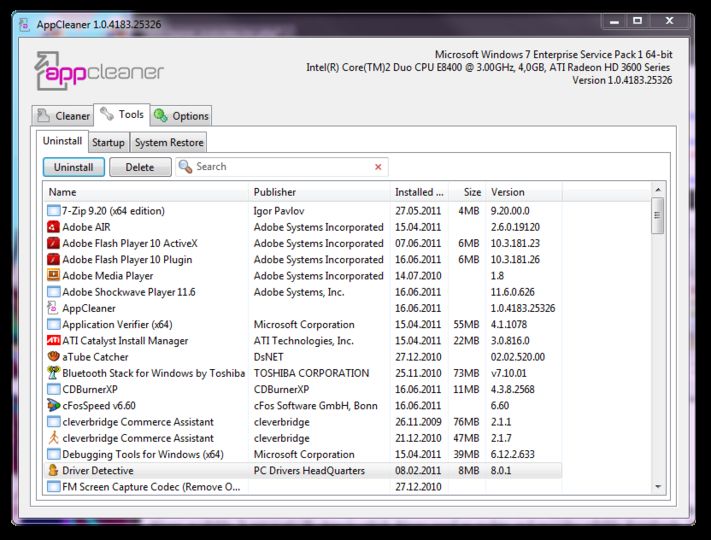The width and height of the screenshot is (711, 540).
Task: Sort by the Size column header
Action: (467, 192)
